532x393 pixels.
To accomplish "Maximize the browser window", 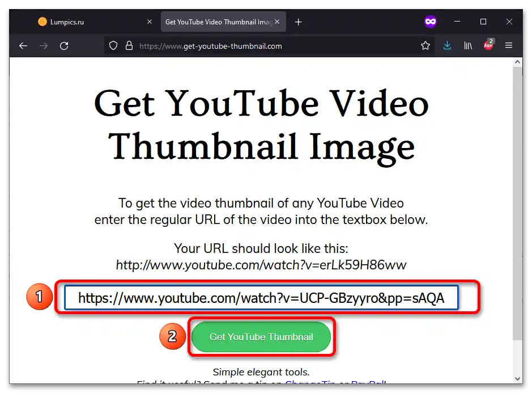I will tap(483, 22).
